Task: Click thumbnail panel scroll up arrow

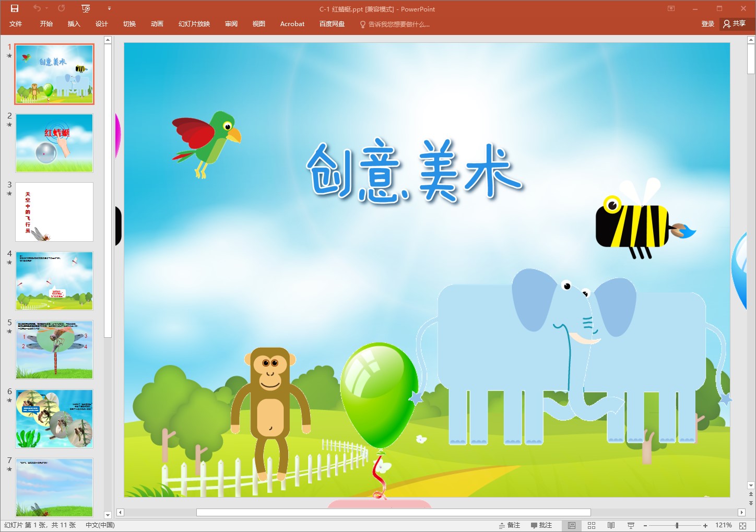Action: tap(108, 40)
